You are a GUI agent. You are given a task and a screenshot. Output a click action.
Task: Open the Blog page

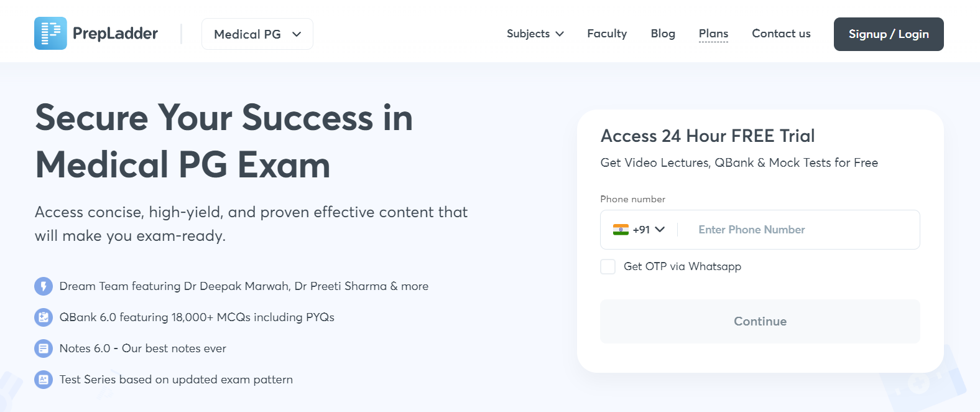point(663,34)
